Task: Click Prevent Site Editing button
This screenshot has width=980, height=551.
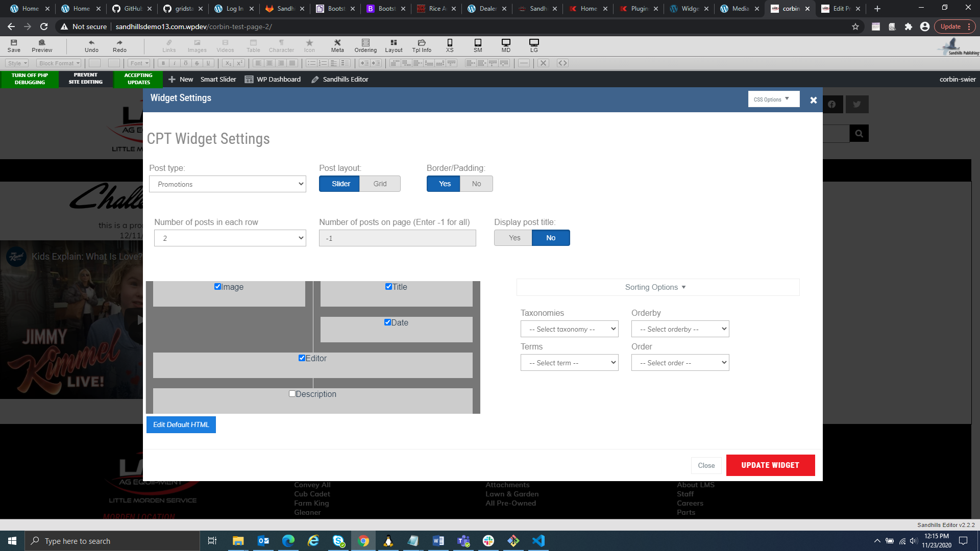Action: pyautogui.click(x=86, y=79)
